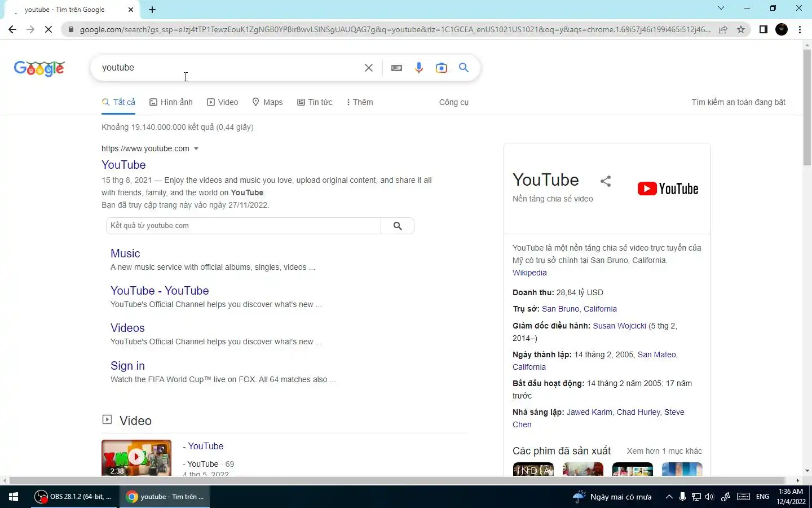
Task: Bookmark this page with the star icon
Action: [741, 29]
